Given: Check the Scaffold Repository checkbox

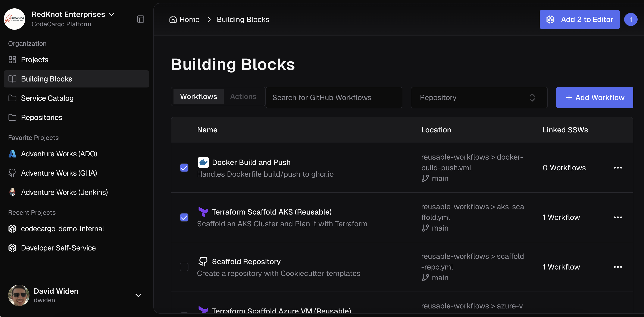Looking at the screenshot, I should coord(184,267).
